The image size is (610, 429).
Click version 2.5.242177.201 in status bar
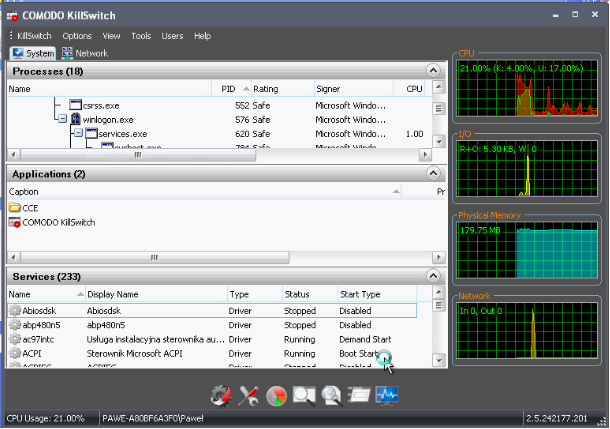pos(556,418)
